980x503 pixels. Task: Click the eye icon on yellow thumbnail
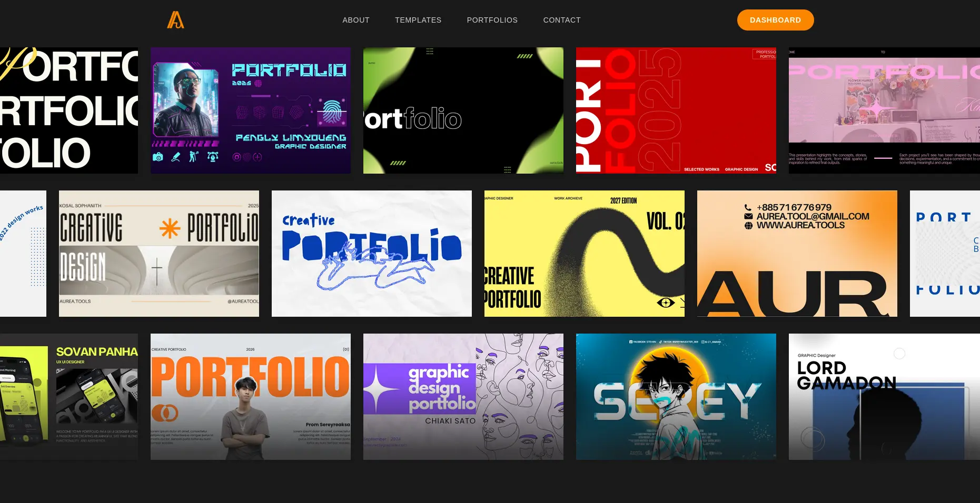pyautogui.click(x=666, y=303)
